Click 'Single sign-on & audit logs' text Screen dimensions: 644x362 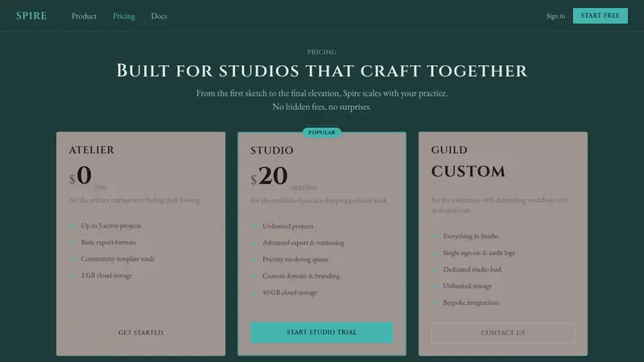click(x=479, y=253)
